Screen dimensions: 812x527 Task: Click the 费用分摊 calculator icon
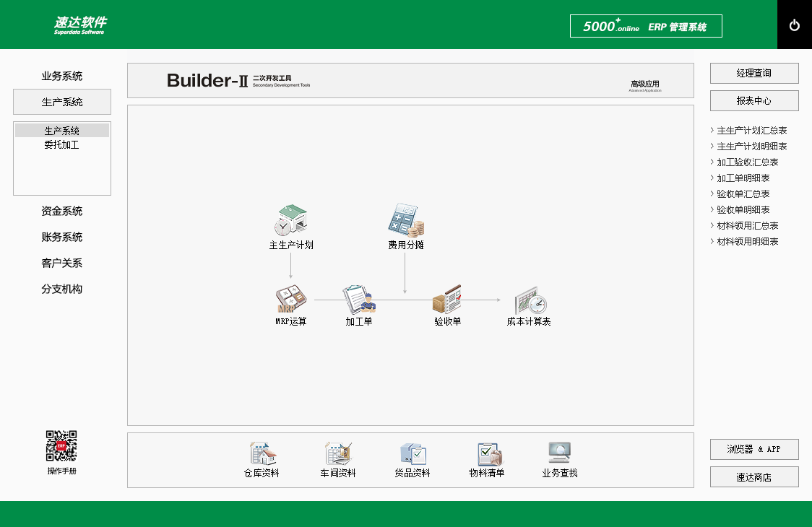(405, 221)
